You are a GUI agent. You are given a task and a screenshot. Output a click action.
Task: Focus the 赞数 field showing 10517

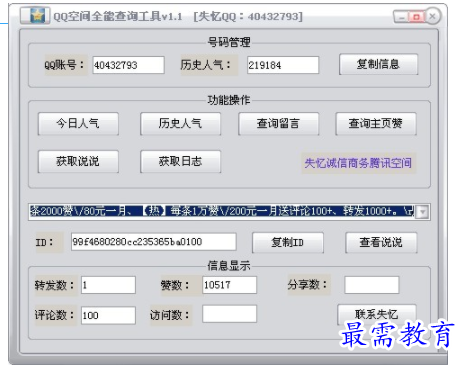[x=229, y=285]
